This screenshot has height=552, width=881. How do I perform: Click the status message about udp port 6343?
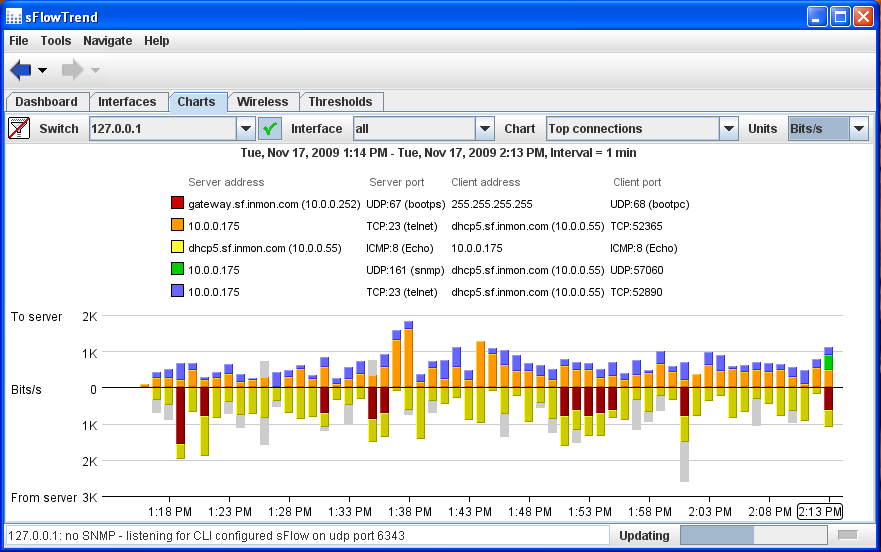click(x=206, y=535)
